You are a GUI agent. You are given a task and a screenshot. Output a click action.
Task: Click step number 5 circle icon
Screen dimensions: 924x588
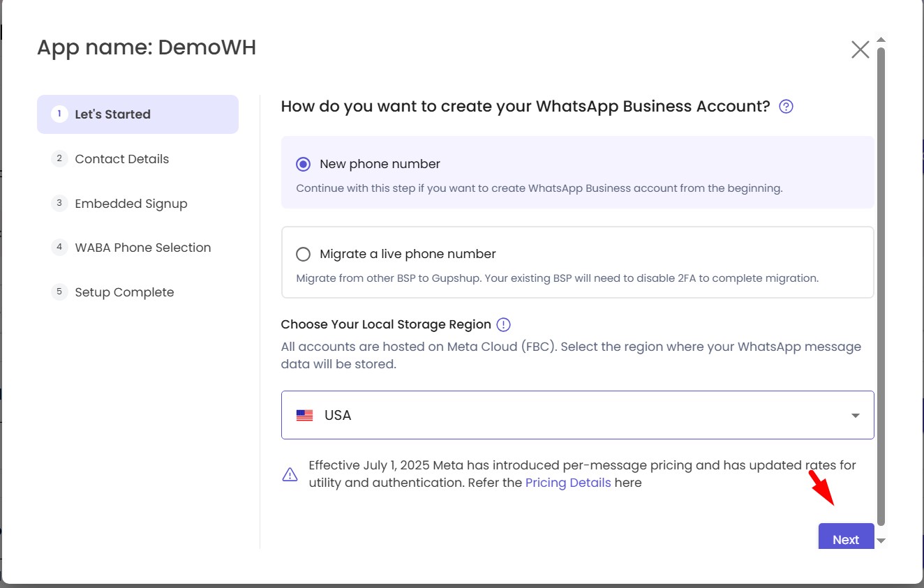pyautogui.click(x=59, y=292)
